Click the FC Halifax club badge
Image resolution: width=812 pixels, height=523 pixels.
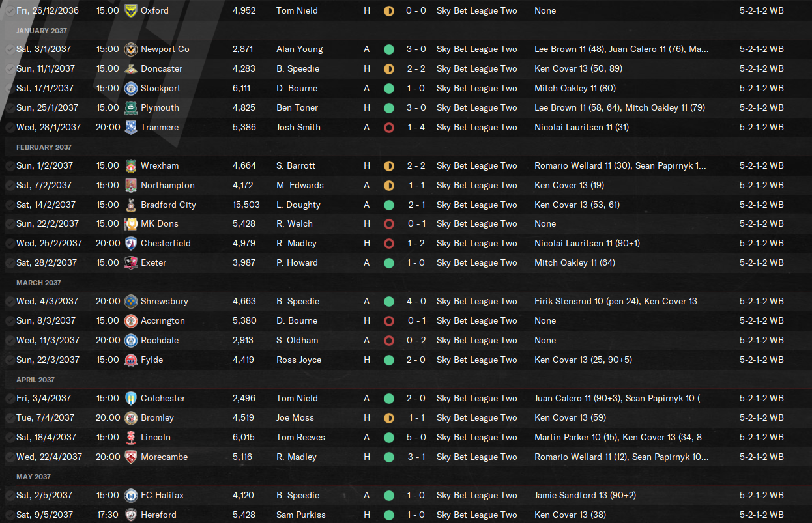(x=131, y=496)
